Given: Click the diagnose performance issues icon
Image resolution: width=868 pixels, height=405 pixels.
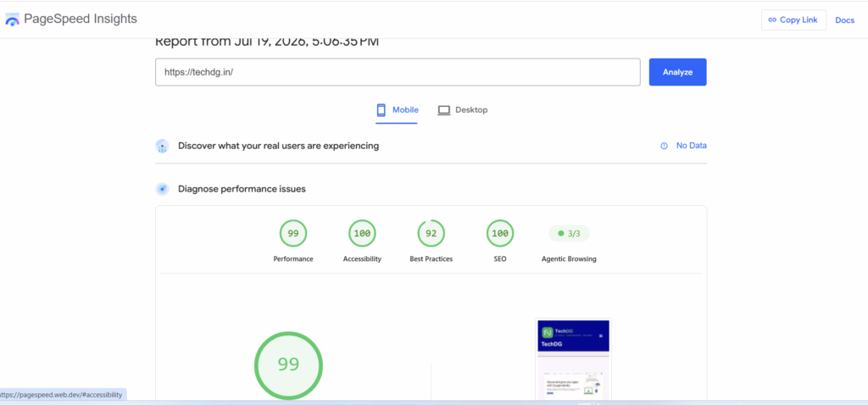Looking at the screenshot, I should [162, 189].
